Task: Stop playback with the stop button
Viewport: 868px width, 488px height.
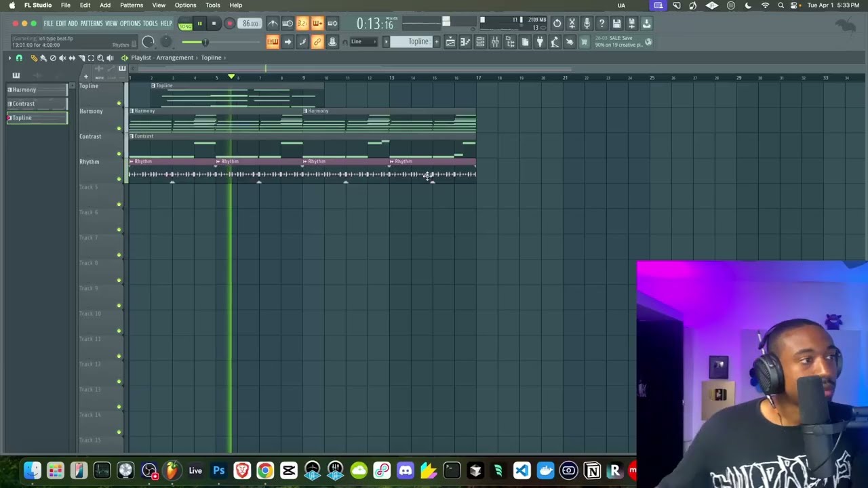Action: [x=214, y=24]
